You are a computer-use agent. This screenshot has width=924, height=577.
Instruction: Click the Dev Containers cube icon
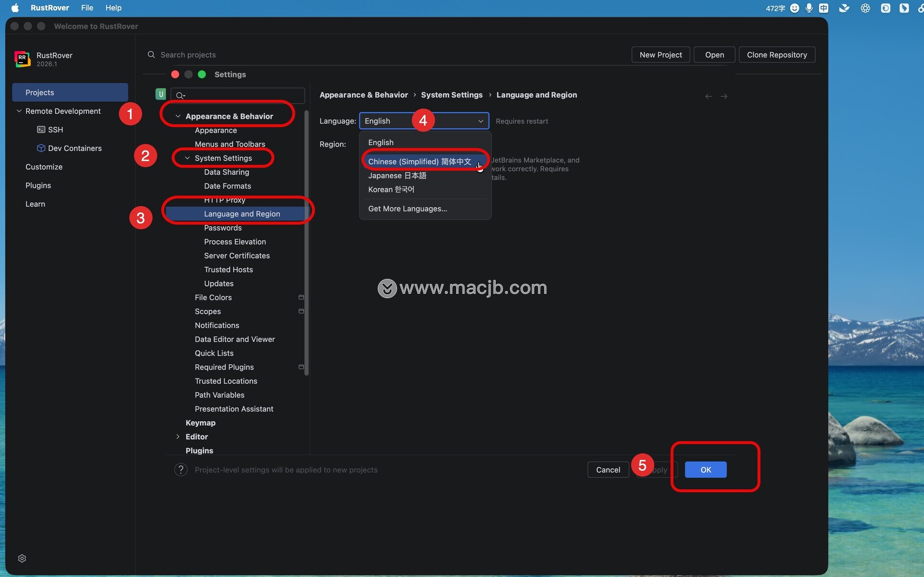pyautogui.click(x=41, y=148)
